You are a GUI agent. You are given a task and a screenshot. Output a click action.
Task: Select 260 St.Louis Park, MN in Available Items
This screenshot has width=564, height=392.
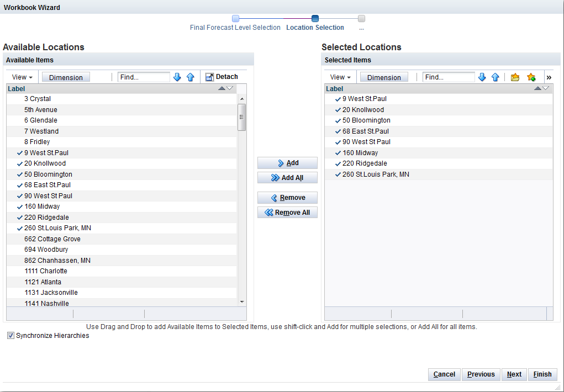pyautogui.click(x=122, y=229)
